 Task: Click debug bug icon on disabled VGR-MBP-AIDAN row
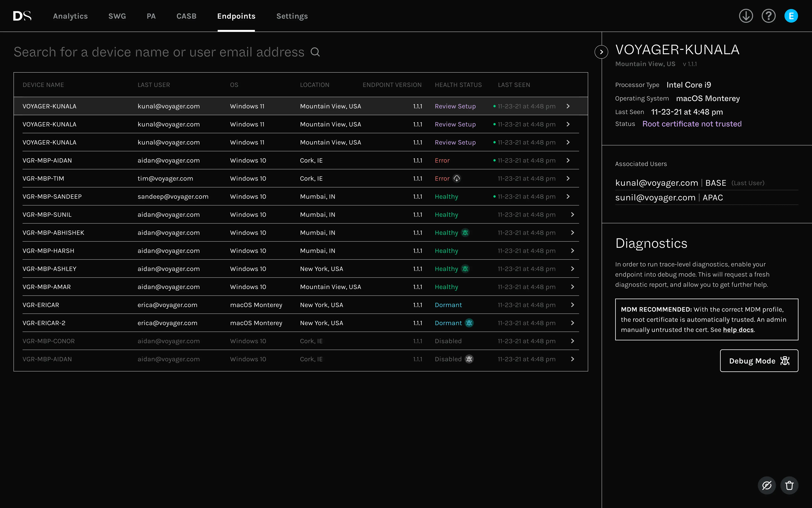tap(469, 359)
